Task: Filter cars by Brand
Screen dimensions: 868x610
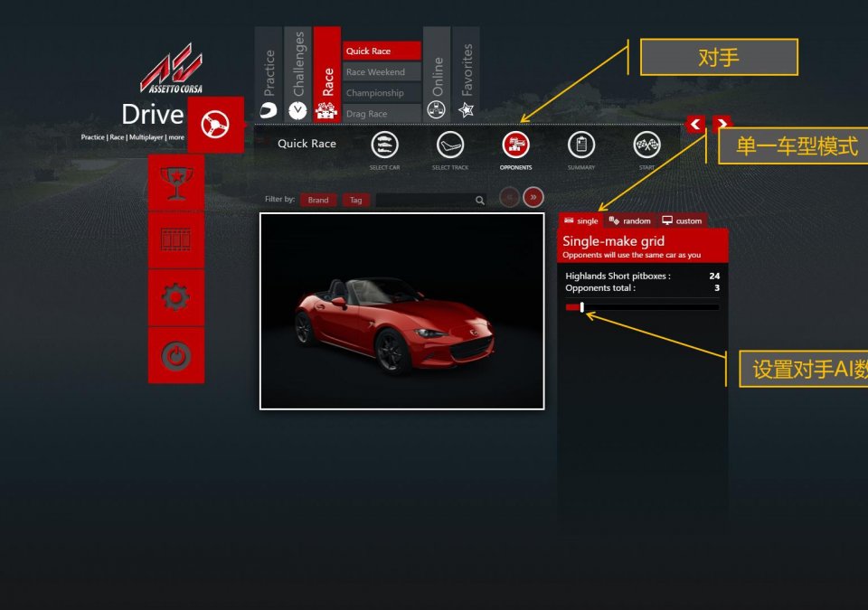Action: 318,200
